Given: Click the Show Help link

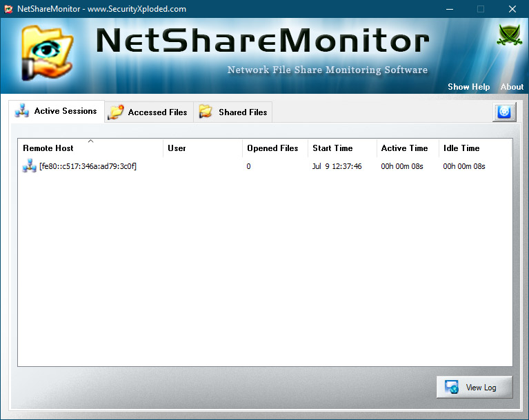Looking at the screenshot, I should 468,87.
